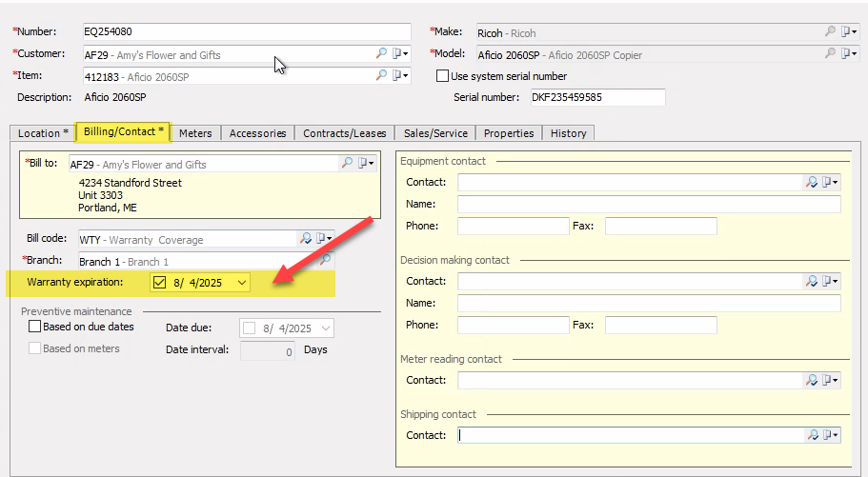
Task: Search items with Item field magnifier
Action: click(381, 75)
